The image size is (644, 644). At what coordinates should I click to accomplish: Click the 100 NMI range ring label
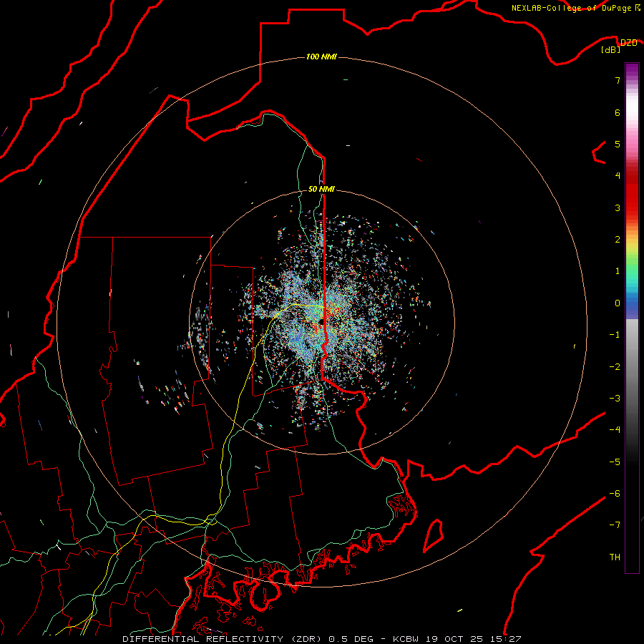click(x=321, y=57)
